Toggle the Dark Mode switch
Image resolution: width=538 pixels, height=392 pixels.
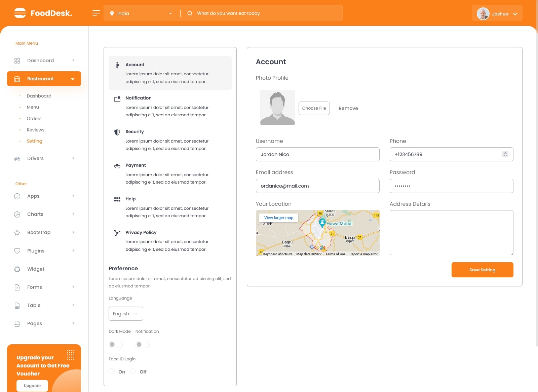(115, 344)
